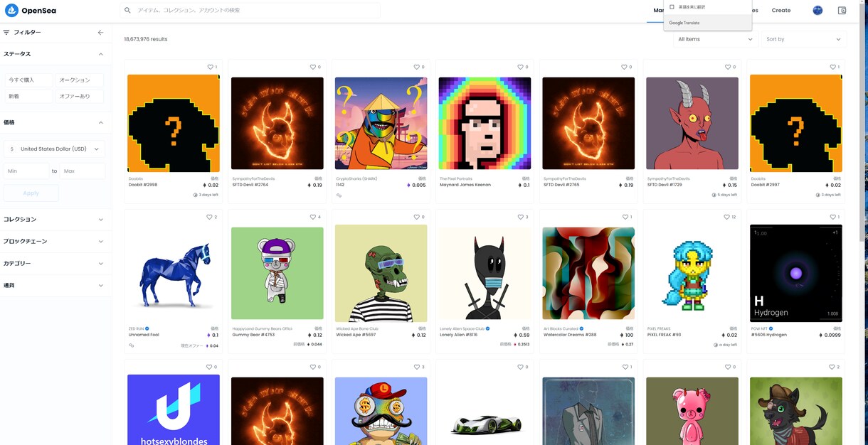Expand the ブロックチェーン section

[55, 241]
